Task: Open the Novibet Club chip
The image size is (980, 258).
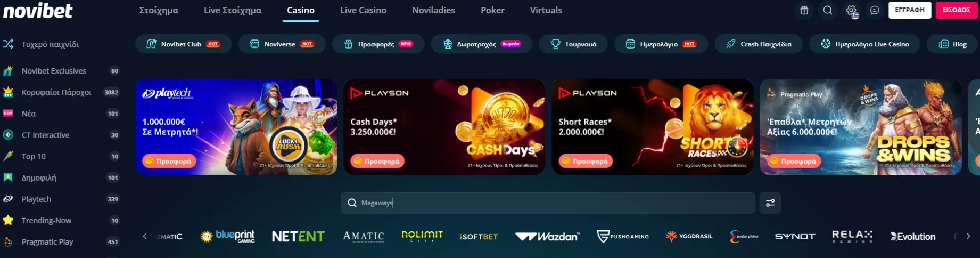Action: click(183, 44)
